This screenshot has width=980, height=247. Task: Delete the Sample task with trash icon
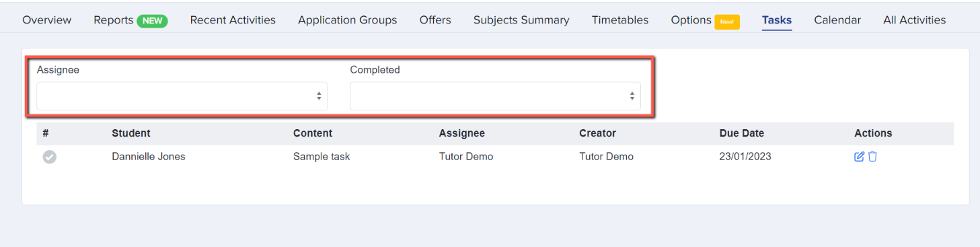872,157
